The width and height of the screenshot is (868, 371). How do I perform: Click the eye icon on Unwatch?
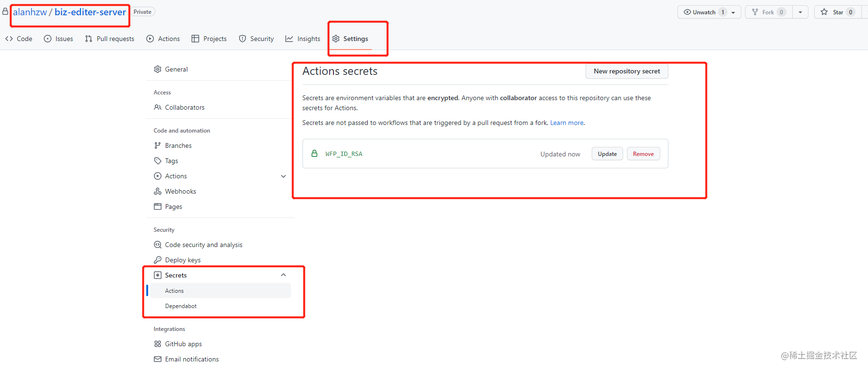[687, 12]
